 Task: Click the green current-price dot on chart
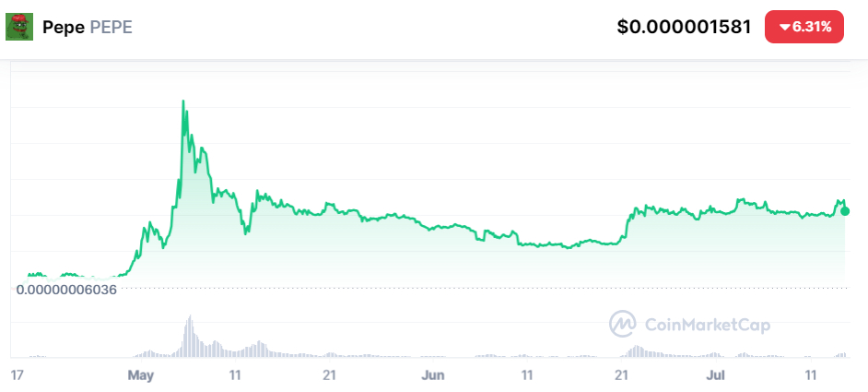coord(845,211)
